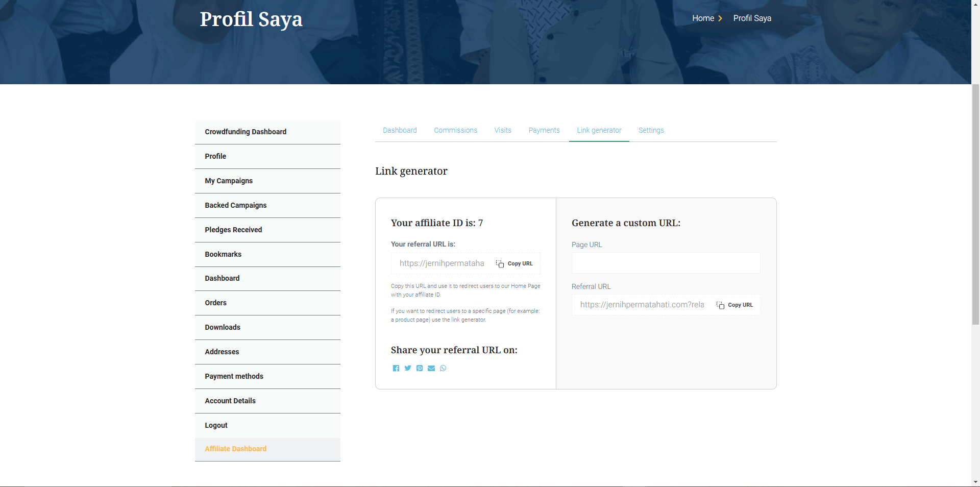This screenshot has width=980, height=487.
Task: Click the "Link generator" heading text
Action: 411,171
